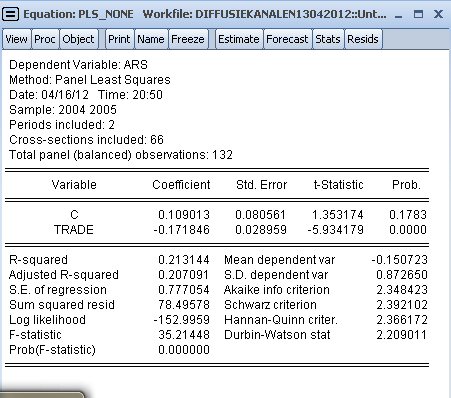Select Akaike info criterion value 2.348423
Viewport: 451px width, 398px height.
[x=402, y=290]
